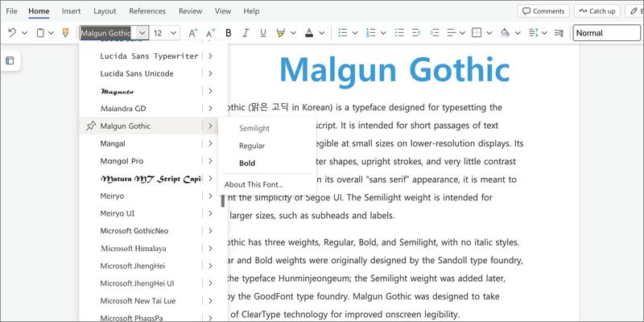Select Semilight weight from the submenu

pos(254,128)
